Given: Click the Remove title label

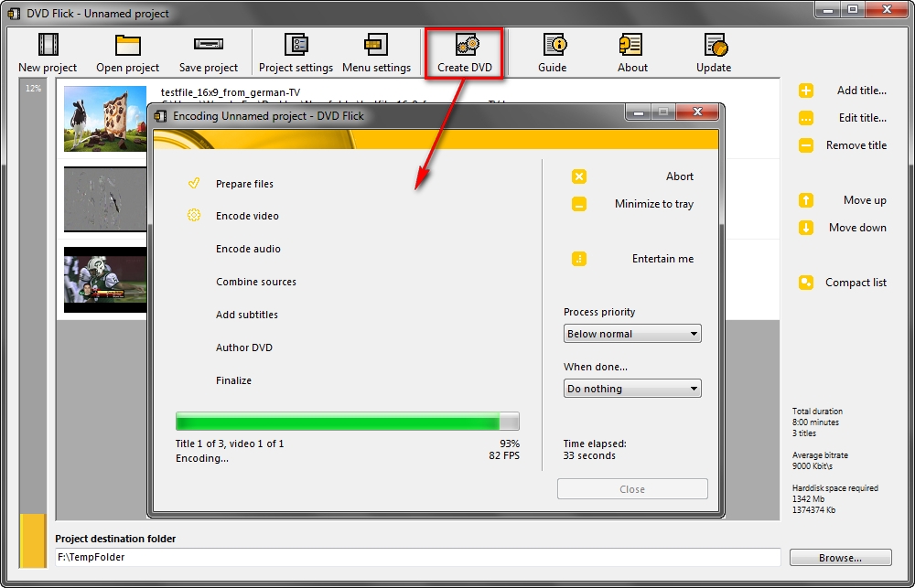Looking at the screenshot, I should coord(856,144).
